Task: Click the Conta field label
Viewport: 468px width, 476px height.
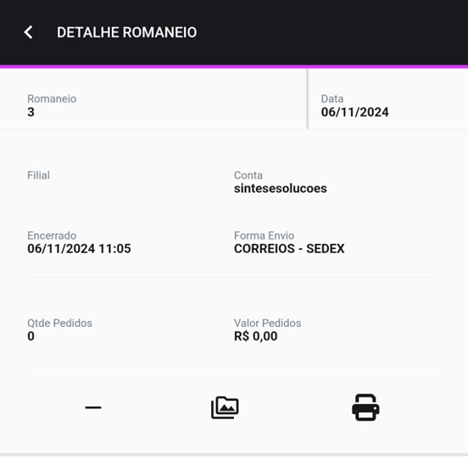Action: [248, 175]
